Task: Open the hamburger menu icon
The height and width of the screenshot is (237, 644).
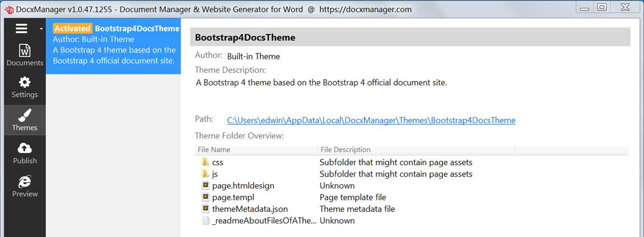Action: pyautogui.click(x=21, y=28)
